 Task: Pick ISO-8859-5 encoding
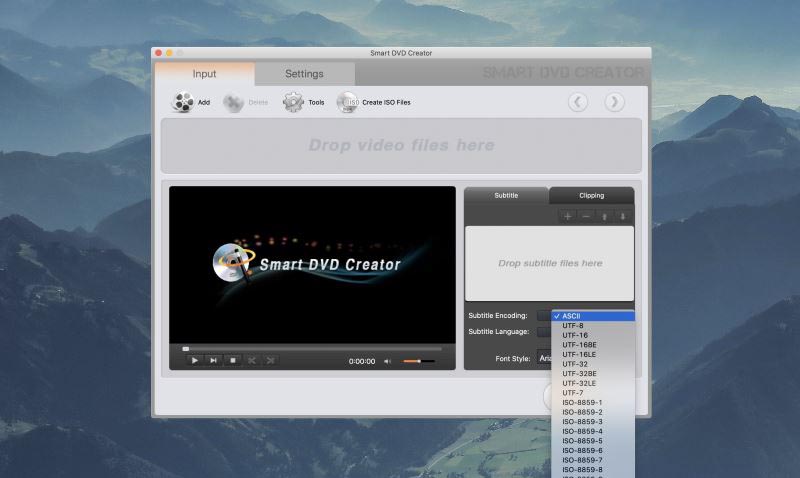coord(593,441)
